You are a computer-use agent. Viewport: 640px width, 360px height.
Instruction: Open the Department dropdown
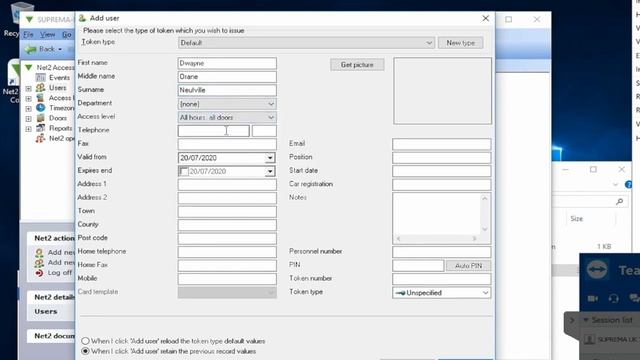coord(271,104)
